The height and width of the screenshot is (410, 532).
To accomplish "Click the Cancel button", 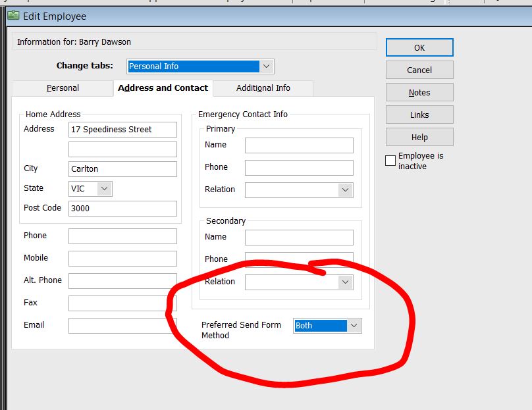I will point(419,70).
